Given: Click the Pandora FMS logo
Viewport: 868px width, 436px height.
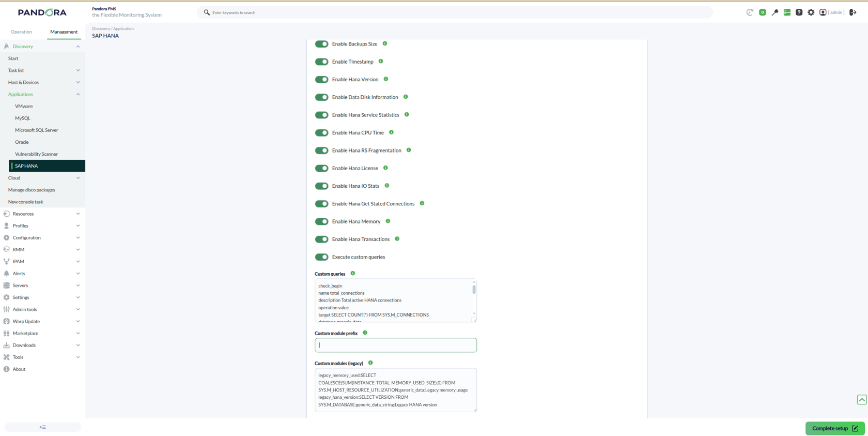Looking at the screenshot, I should coord(42,12).
